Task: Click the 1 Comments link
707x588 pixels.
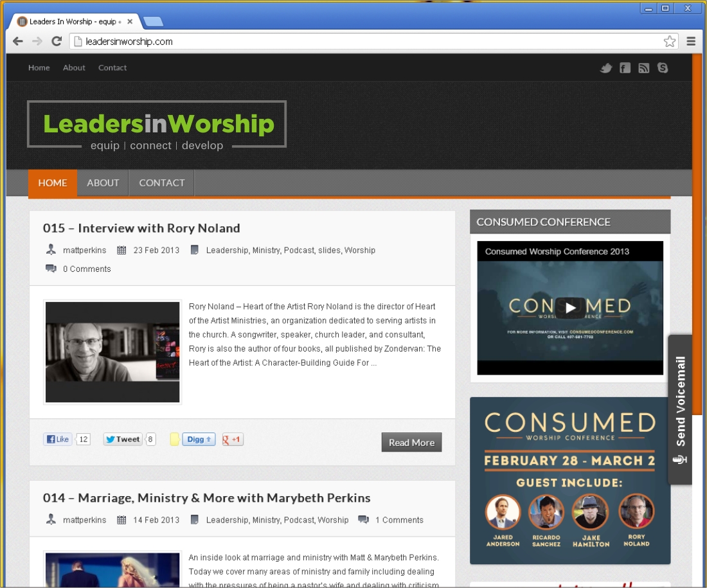Action: pos(399,520)
